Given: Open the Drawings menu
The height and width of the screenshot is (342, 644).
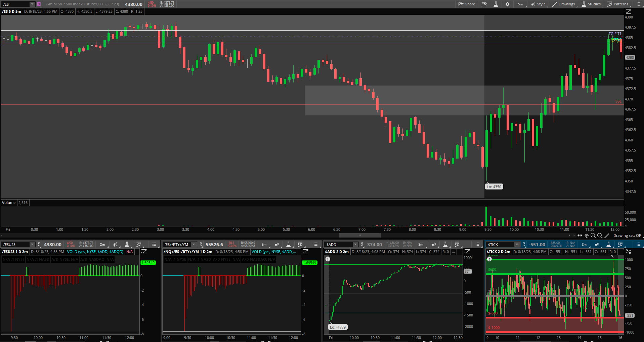Looking at the screenshot, I should click(564, 4).
